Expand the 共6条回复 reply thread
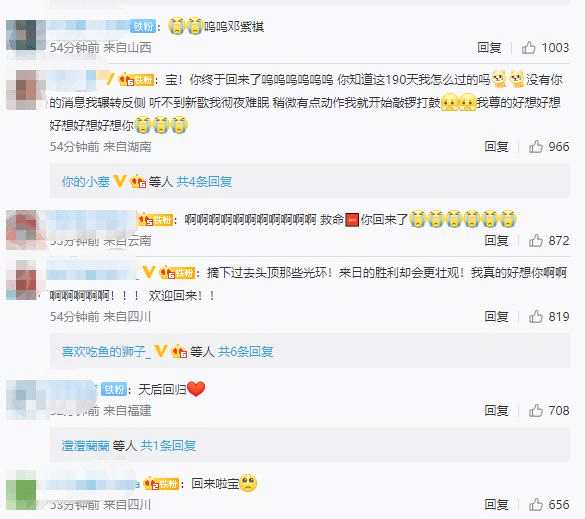Viewport: 585px width, 519px height. [x=245, y=351]
